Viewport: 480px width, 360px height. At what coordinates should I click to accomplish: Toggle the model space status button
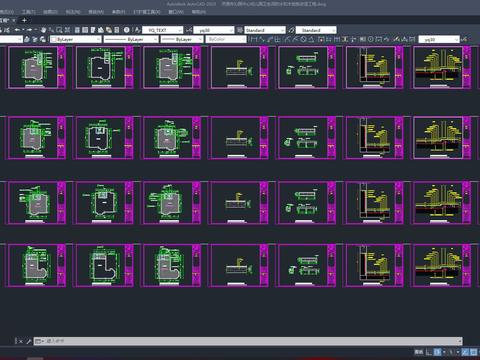pos(419,352)
